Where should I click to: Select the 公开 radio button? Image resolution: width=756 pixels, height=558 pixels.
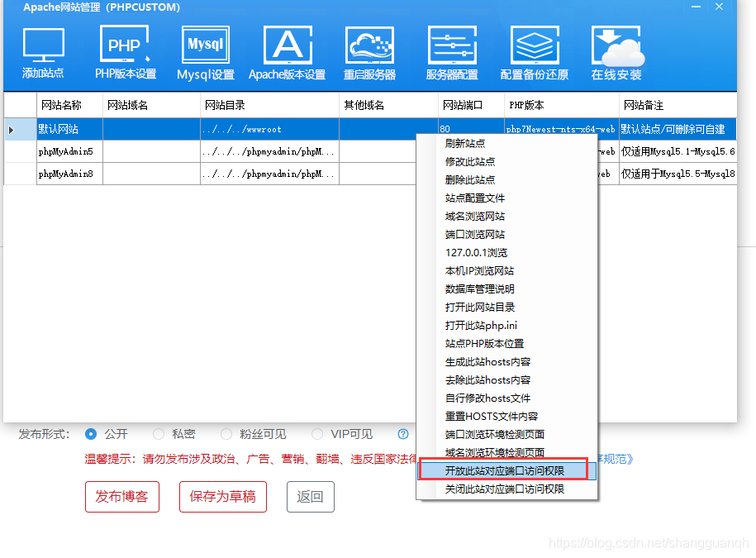[91, 433]
